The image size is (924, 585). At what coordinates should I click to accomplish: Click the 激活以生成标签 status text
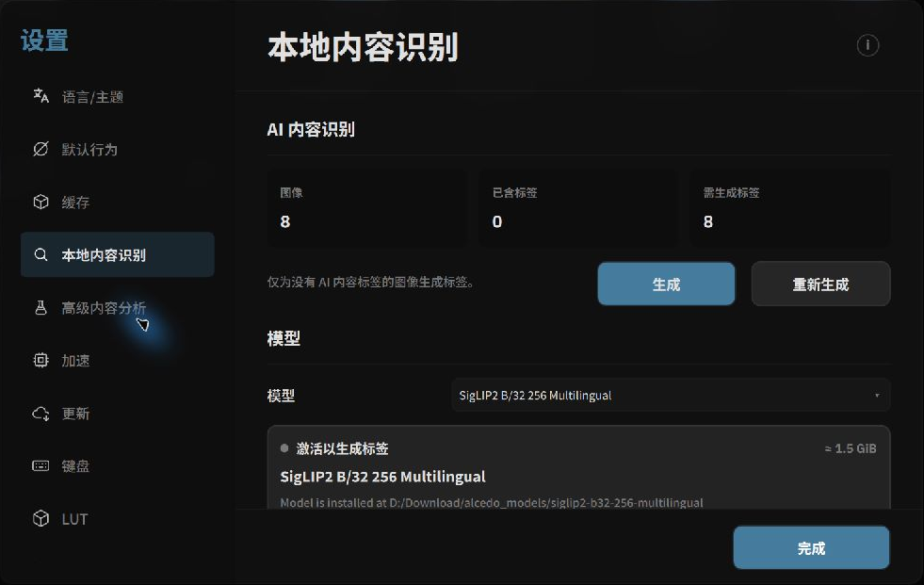coord(342,448)
